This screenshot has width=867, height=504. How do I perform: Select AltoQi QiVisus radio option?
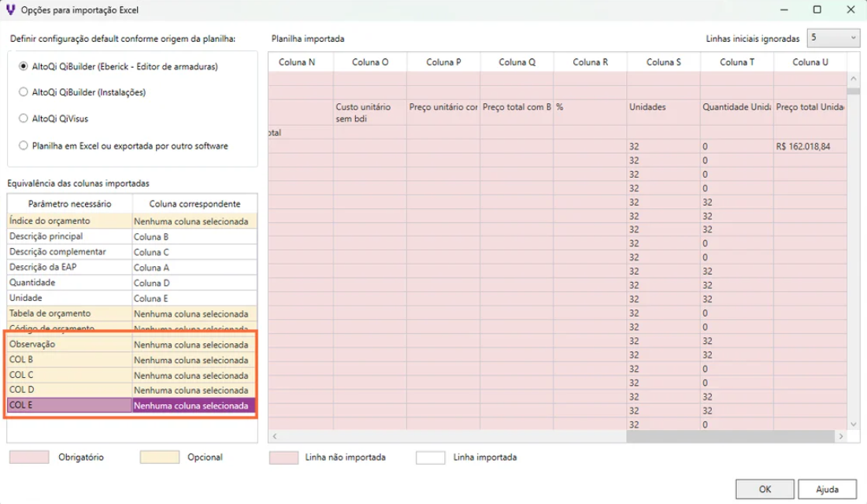coord(24,119)
